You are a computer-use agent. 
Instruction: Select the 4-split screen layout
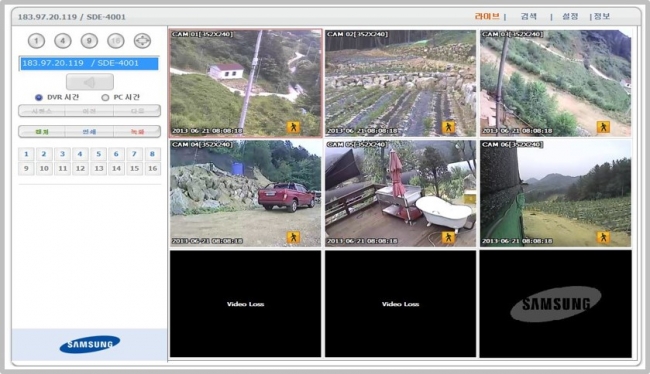63,41
